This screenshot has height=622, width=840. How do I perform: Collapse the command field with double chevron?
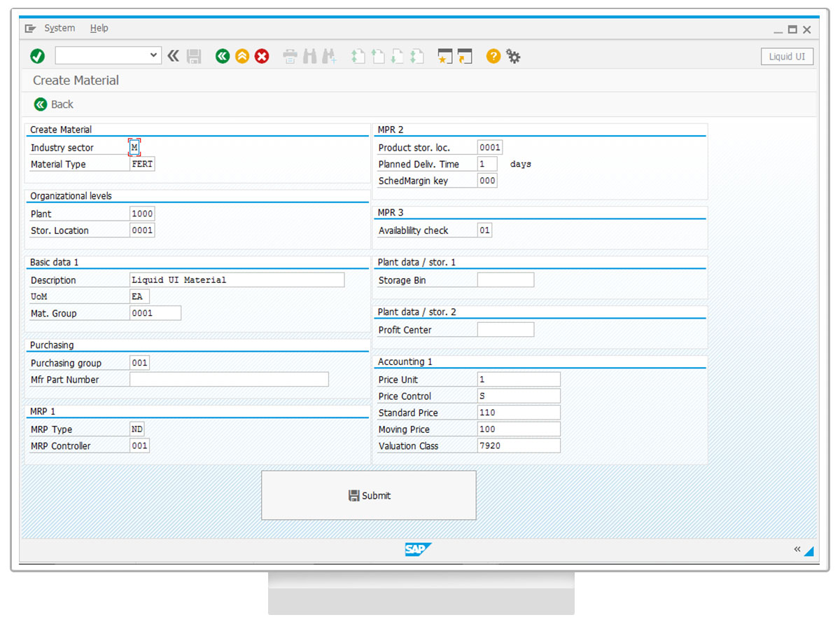pos(173,56)
